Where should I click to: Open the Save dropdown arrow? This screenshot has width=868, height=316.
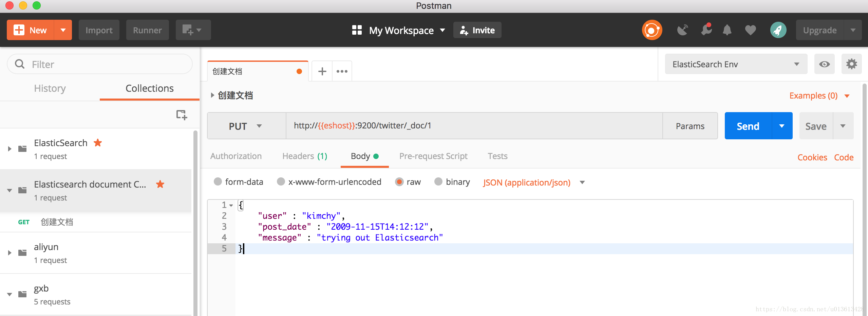point(843,126)
